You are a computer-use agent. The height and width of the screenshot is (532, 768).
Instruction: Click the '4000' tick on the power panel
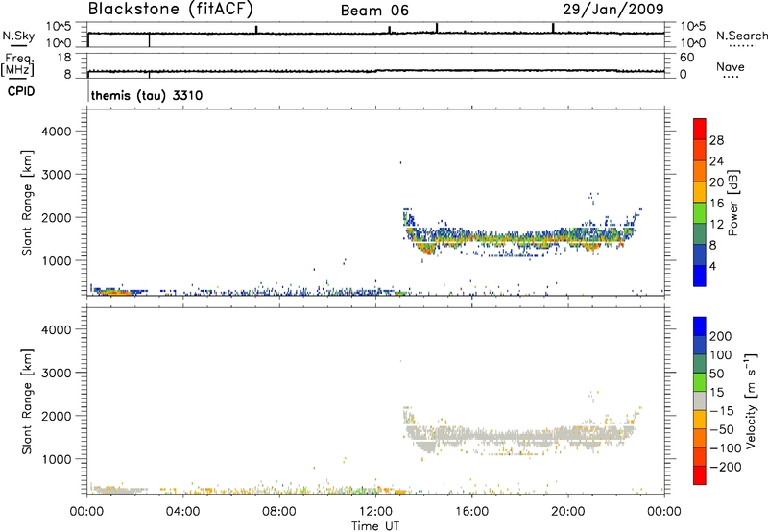(x=56, y=132)
